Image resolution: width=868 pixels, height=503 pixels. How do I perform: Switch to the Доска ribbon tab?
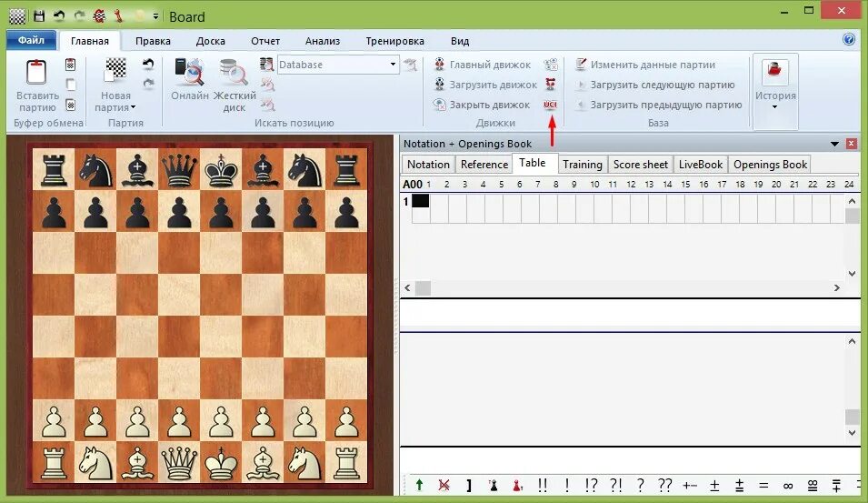click(x=210, y=41)
